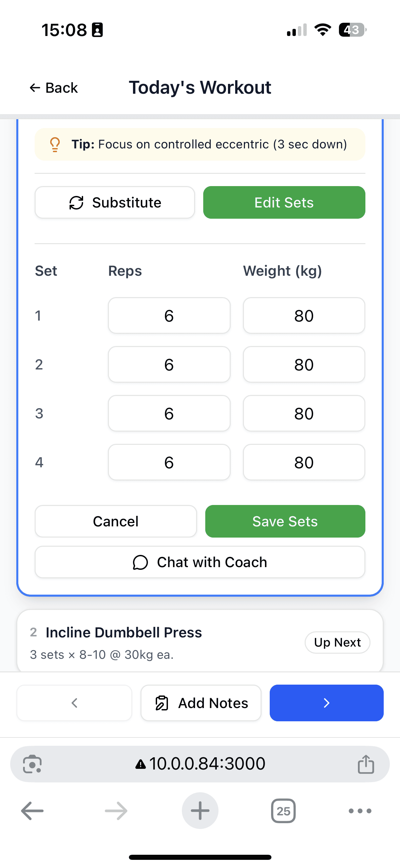Open Safari's share sheet icon
The image size is (400, 868).
(x=365, y=764)
